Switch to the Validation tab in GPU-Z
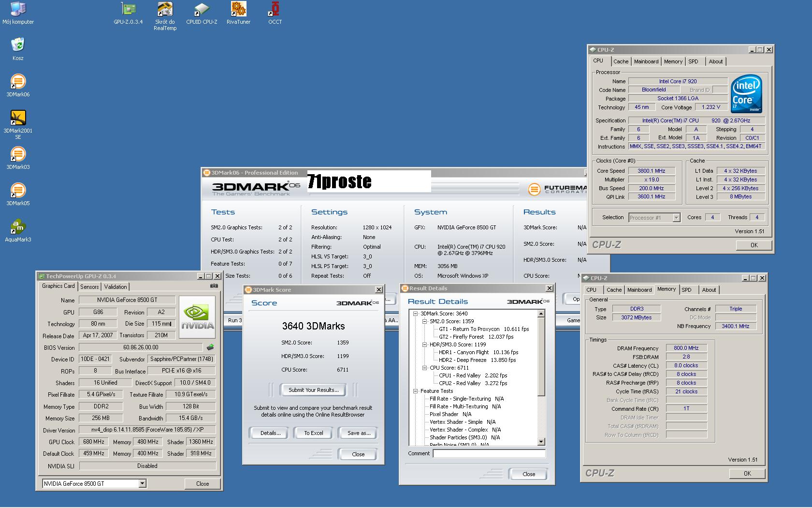The height and width of the screenshot is (508, 812). pyautogui.click(x=116, y=286)
